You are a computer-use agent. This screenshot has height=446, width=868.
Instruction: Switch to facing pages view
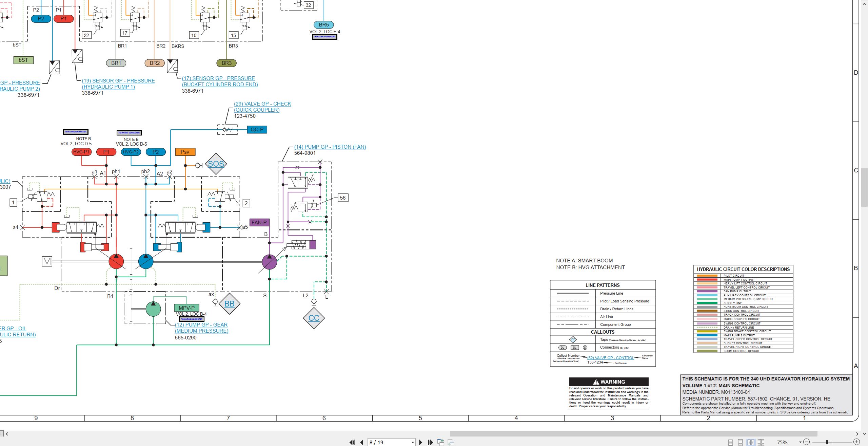coord(751,442)
